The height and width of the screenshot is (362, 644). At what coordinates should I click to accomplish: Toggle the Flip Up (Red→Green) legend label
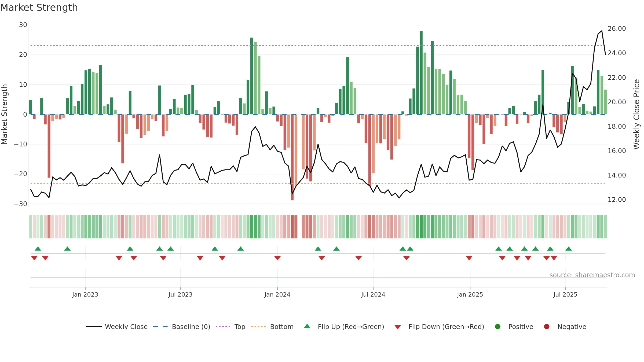point(351,327)
